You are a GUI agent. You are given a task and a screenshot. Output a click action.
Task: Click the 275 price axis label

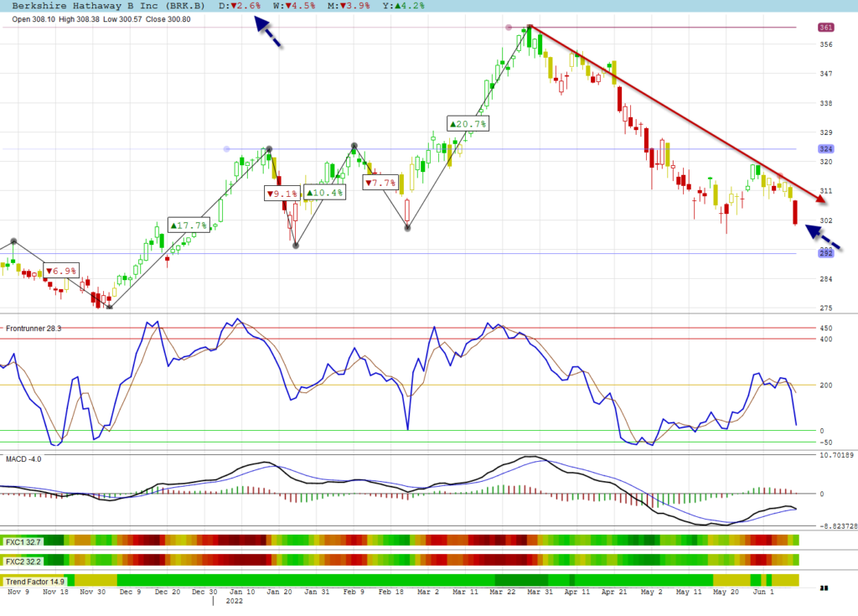[825, 308]
